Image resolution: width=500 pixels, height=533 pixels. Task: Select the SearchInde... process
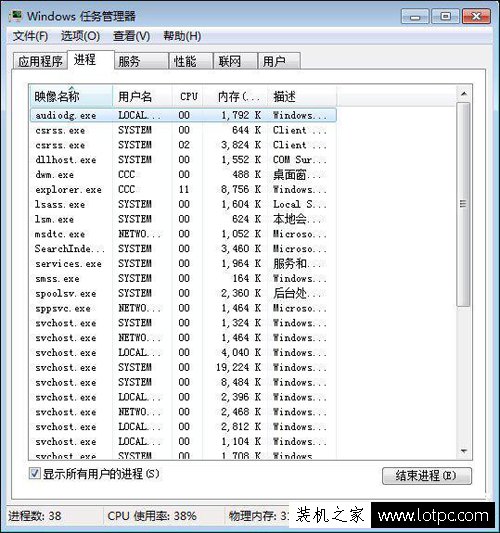click(x=183, y=249)
